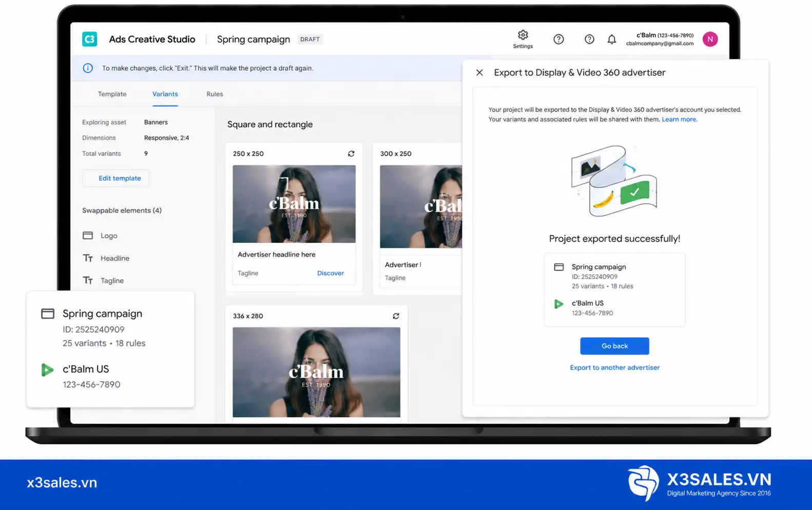Switch to the Rules tab

point(214,94)
